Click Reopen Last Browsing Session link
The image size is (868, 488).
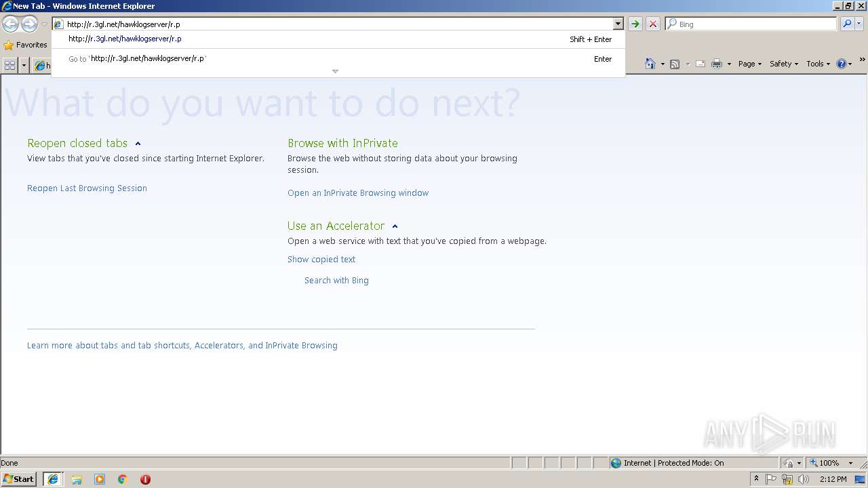[87, 188]
